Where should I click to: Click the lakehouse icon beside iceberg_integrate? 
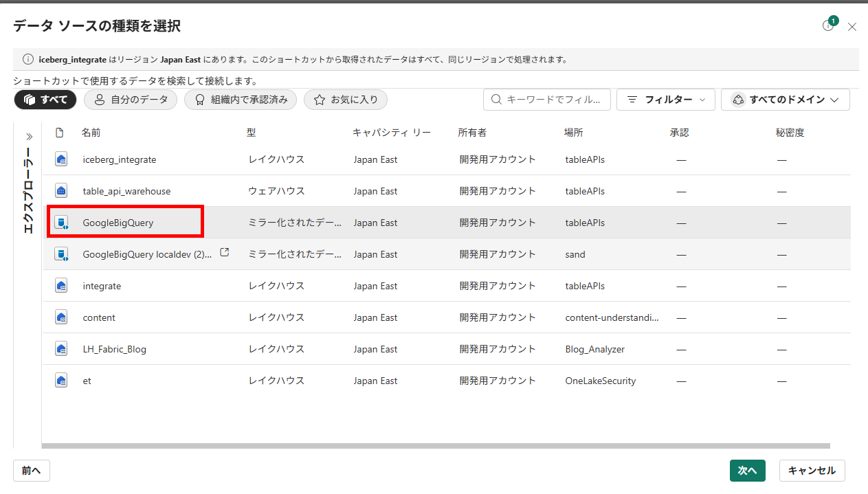pyautogui.click(x=61, y=159)
